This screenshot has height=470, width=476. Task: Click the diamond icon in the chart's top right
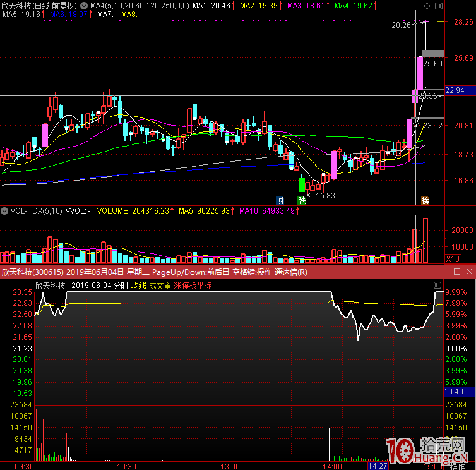(427, 6)
